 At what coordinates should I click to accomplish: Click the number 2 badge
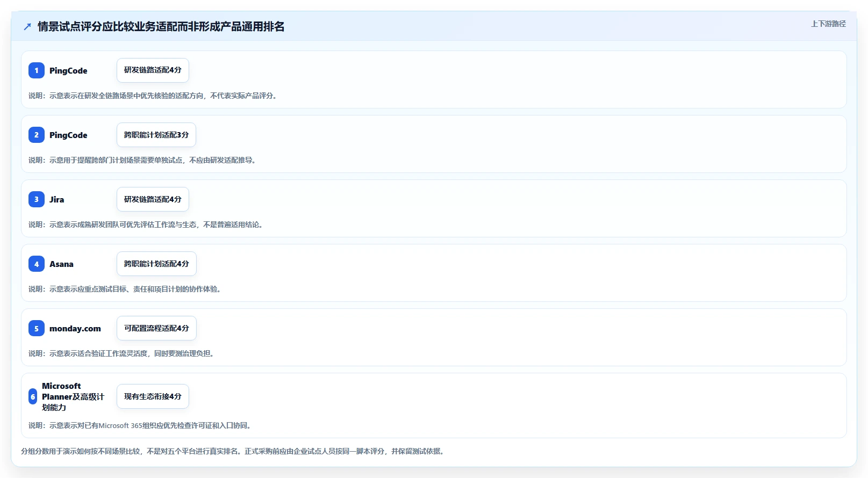[37, 135]
